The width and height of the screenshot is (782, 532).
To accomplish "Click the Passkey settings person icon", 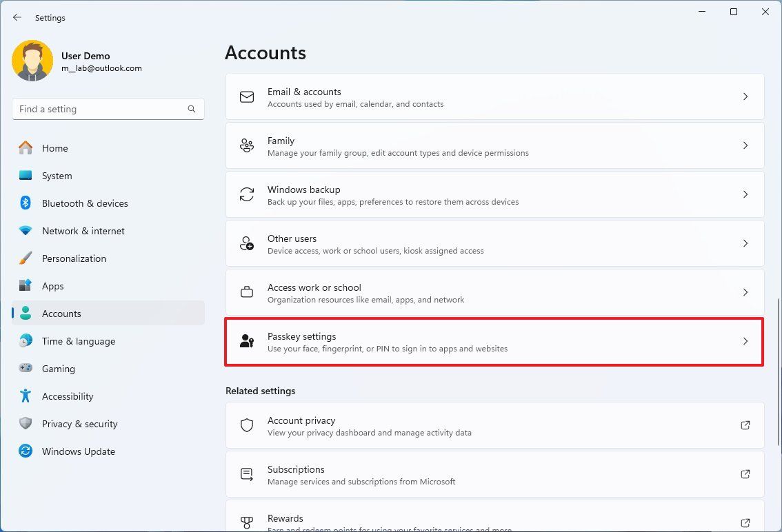I will [x=246, y=341].
